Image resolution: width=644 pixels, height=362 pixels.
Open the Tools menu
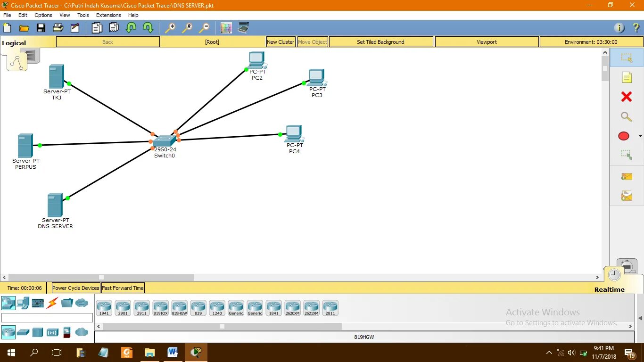[x=83, y=15]
